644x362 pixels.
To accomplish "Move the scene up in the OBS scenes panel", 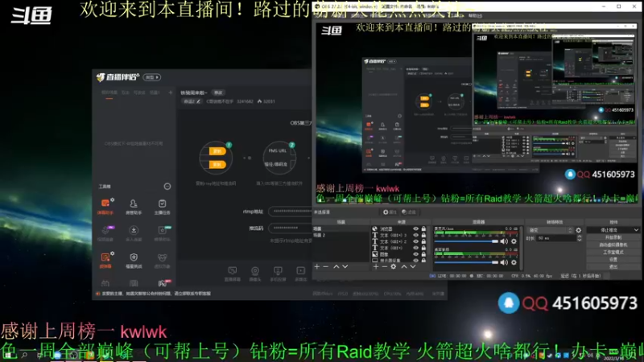I will (x=336, y=267).
